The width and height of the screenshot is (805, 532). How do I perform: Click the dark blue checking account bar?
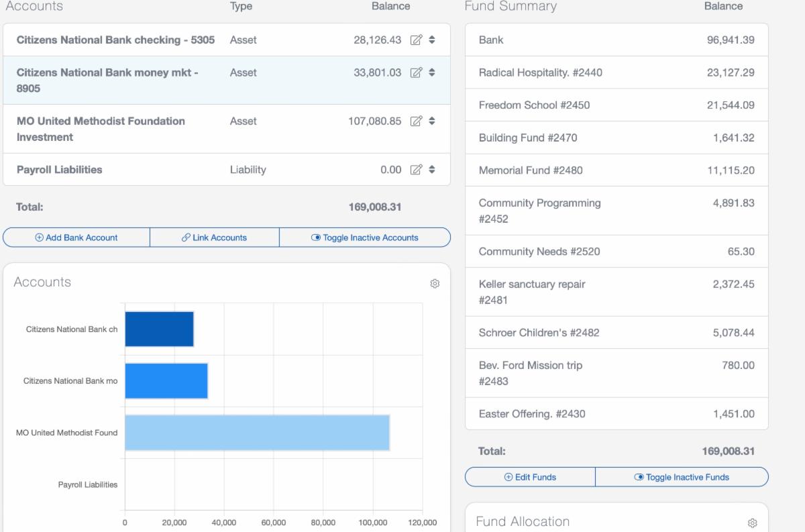[159, 329]
